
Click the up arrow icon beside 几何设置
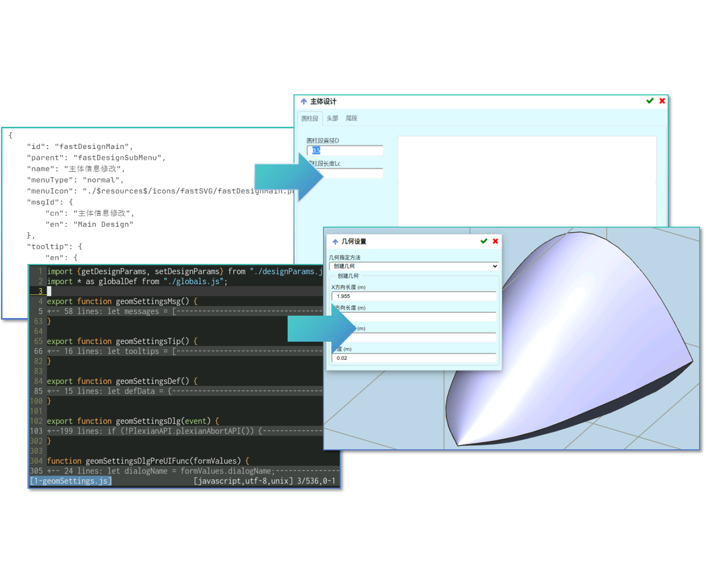[335, 241]
